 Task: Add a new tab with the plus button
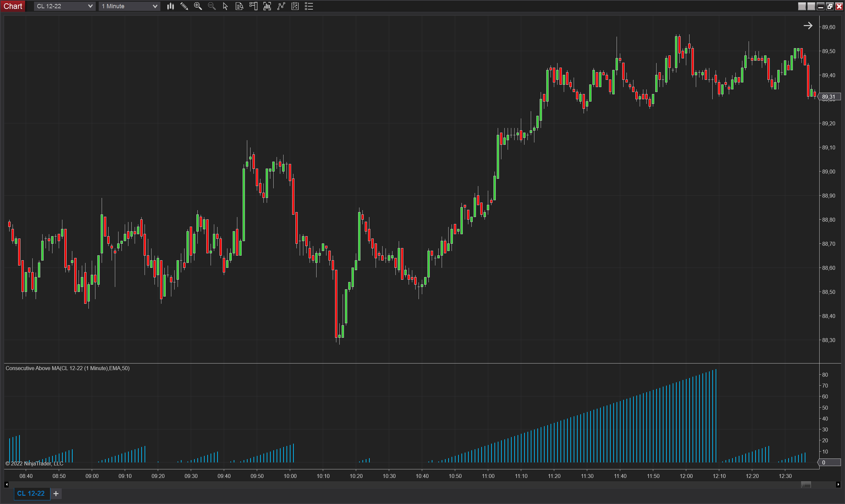point(56,493)
